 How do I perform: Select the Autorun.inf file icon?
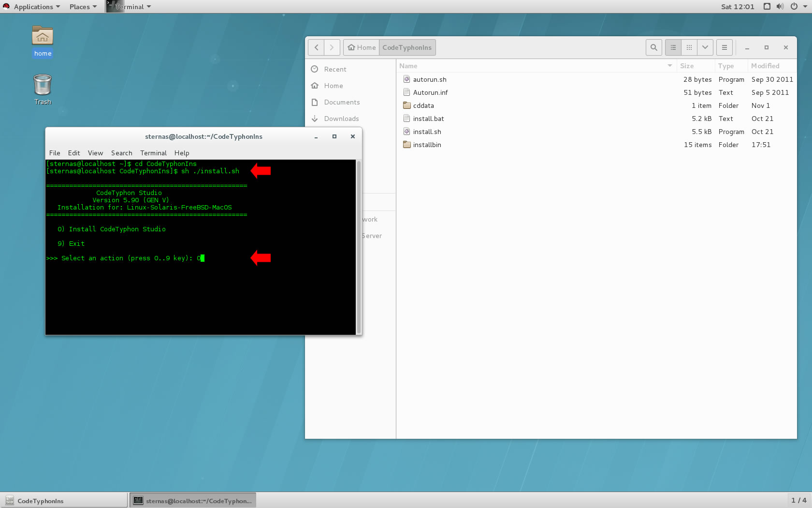pyautogui.click(x=407, y=92)
